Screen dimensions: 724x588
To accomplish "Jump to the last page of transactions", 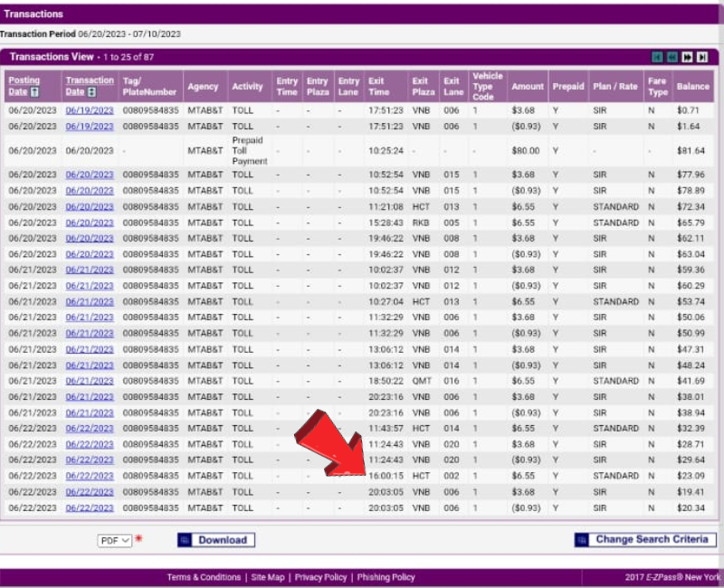I will 702,57.
